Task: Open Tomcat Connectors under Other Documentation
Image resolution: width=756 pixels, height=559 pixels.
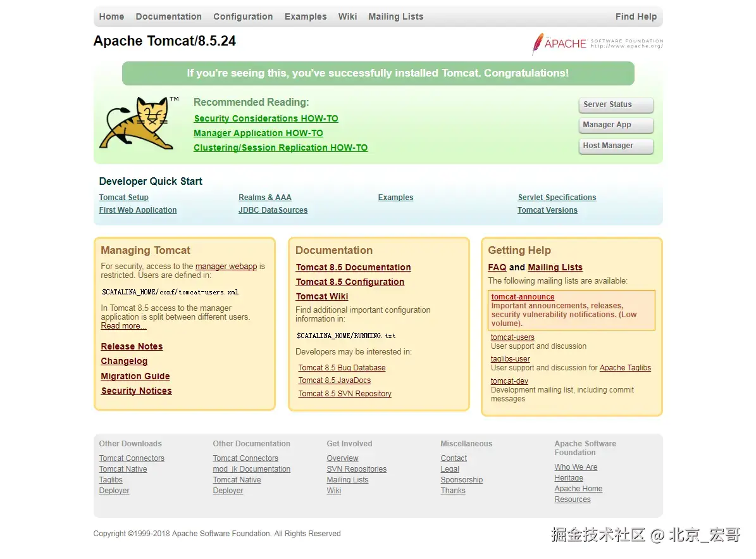Action: point(245,458)
